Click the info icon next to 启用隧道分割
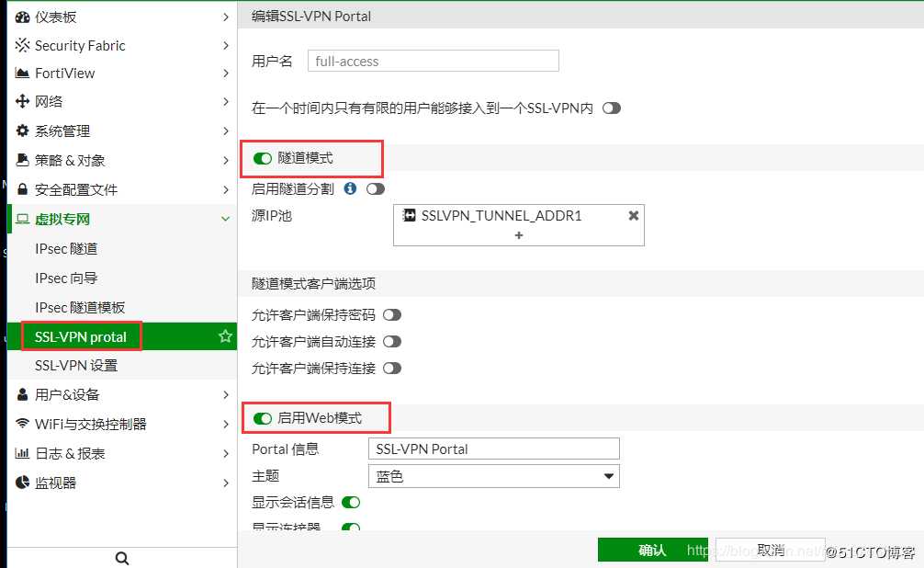The image size is (924, 568). pos(350,188)
